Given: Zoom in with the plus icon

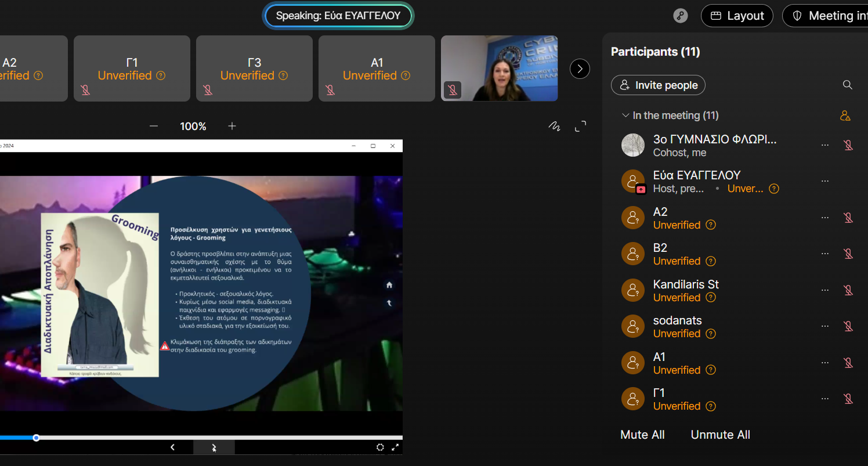Looking at the screenshot, I should click(232, 126).
